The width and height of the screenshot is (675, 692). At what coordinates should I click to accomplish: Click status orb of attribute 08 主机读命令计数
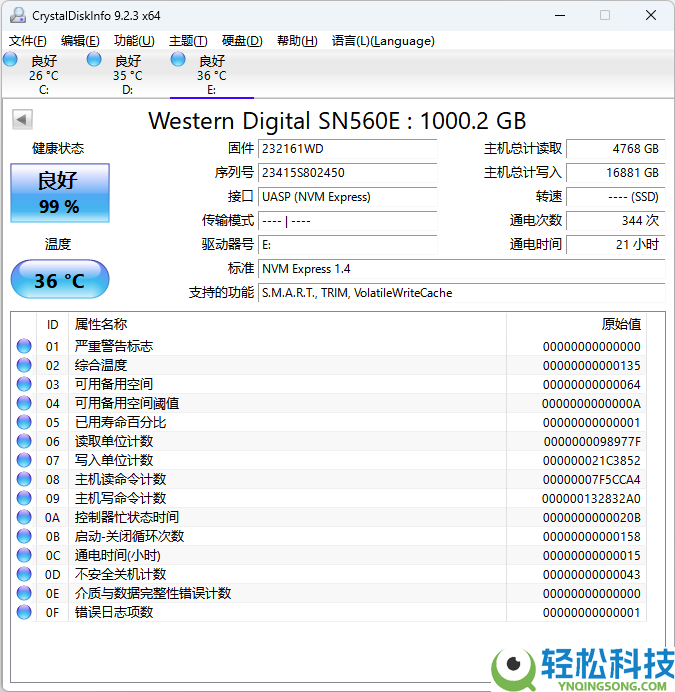coord(24,479)
